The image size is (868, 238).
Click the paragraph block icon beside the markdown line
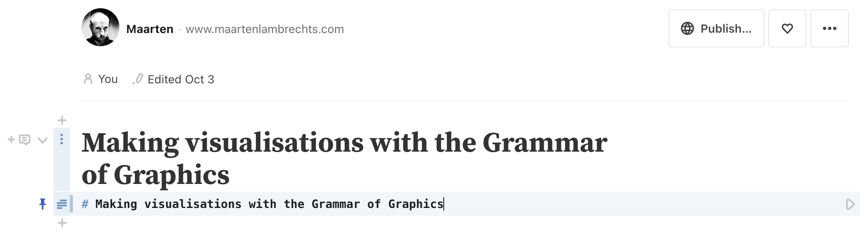tap(61, 205)
